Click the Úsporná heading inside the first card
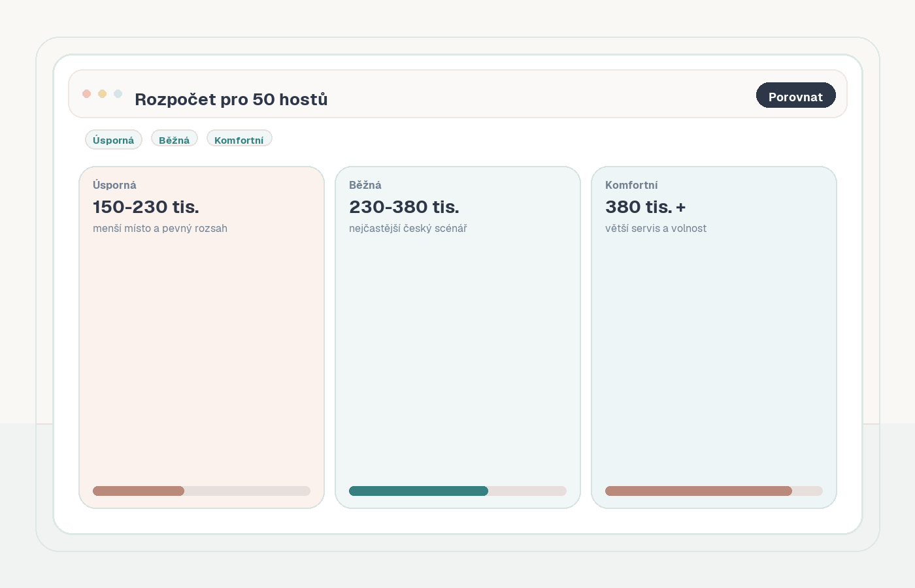The width and height of the screenshot is (915, 588). click(114, 186)
